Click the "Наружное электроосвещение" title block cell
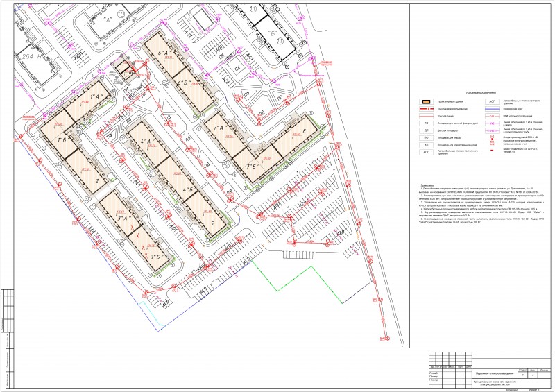 (x=495, y=373)
